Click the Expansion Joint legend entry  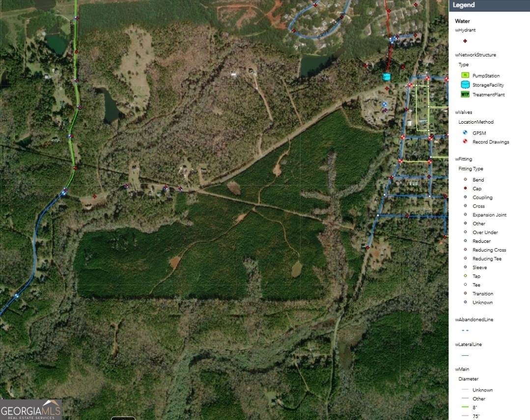point(489,215)
